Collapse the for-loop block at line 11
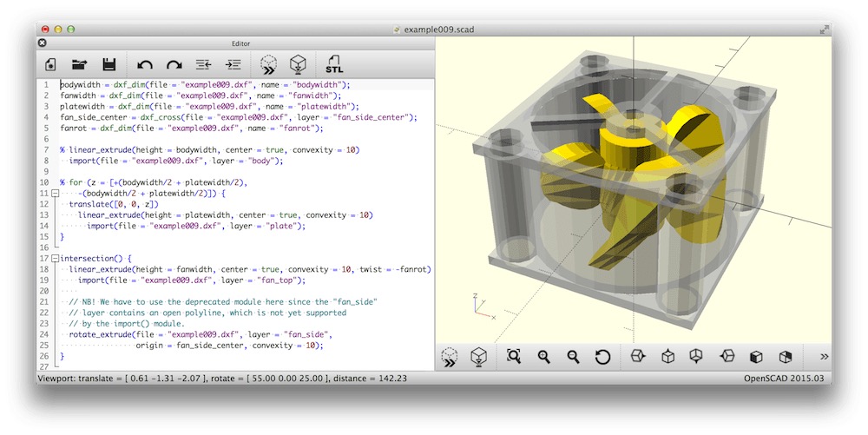The width and height of the screenshot is (868, 435). (x=55, y=194)
